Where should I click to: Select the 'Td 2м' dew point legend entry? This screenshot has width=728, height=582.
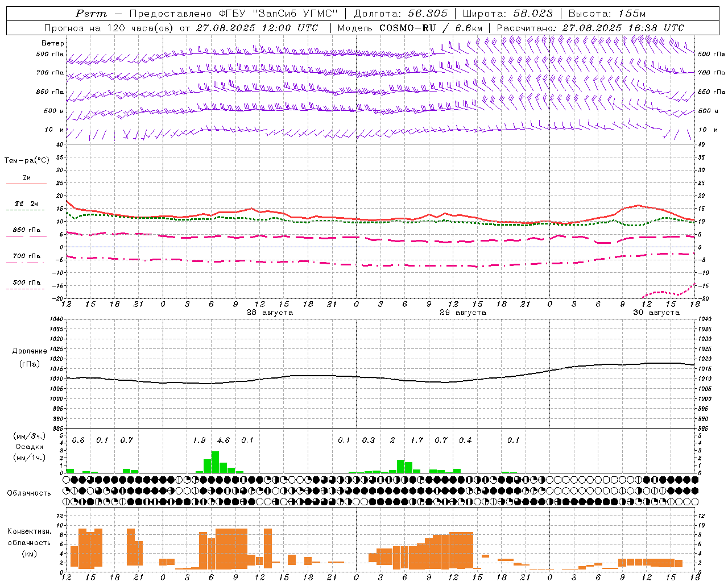(x=27, y=203)
